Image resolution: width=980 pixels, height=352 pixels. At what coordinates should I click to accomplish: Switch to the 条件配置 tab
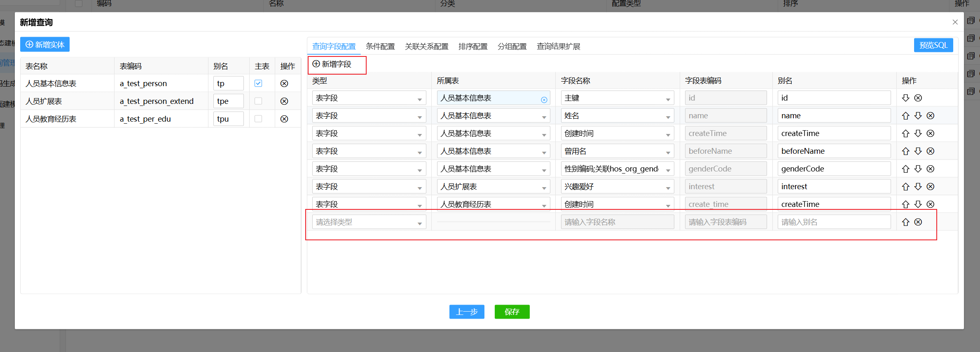tap(380, 47)
